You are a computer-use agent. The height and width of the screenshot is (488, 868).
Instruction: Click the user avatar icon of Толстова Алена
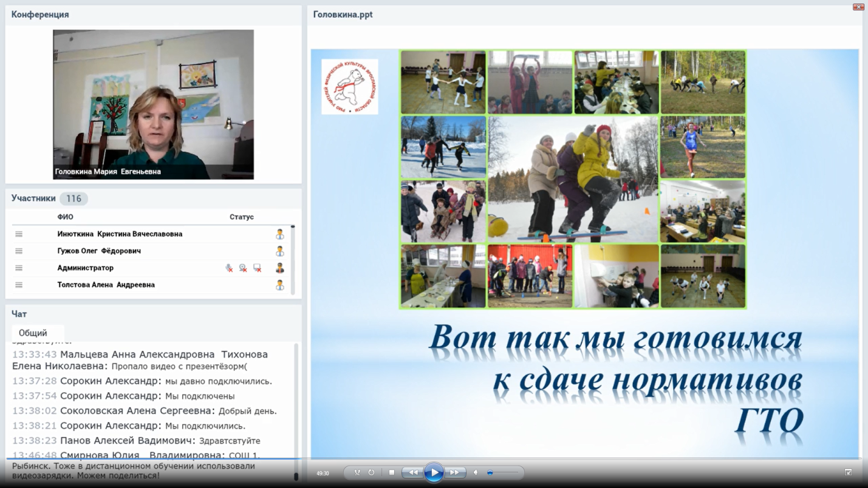point(279,285)
